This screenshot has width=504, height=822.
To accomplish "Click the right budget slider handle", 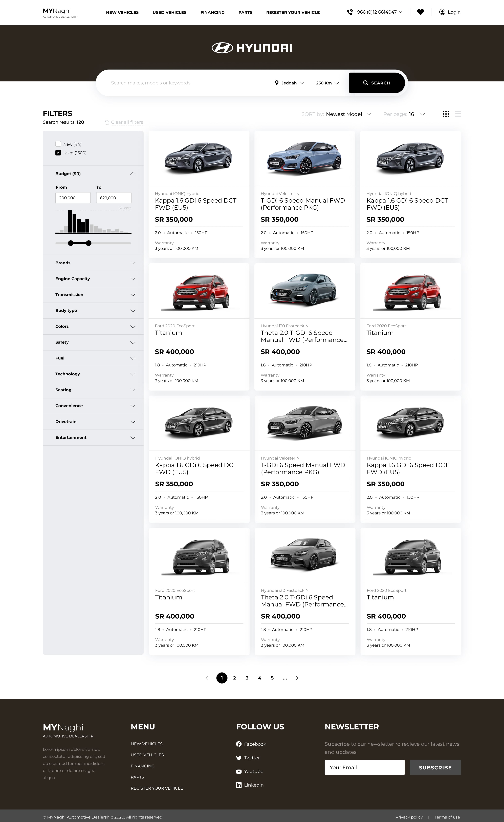I will point(88,243).
